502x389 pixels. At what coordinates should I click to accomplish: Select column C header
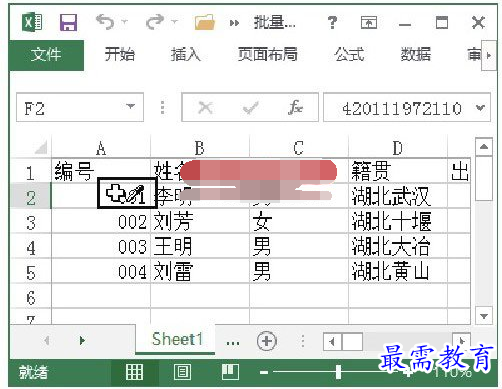(298, 148)
